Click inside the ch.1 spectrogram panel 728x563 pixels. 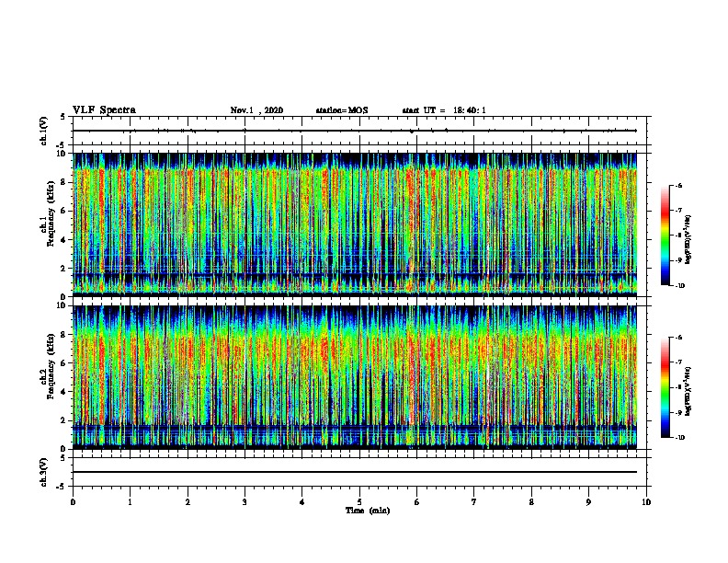(x=355, y=224)
